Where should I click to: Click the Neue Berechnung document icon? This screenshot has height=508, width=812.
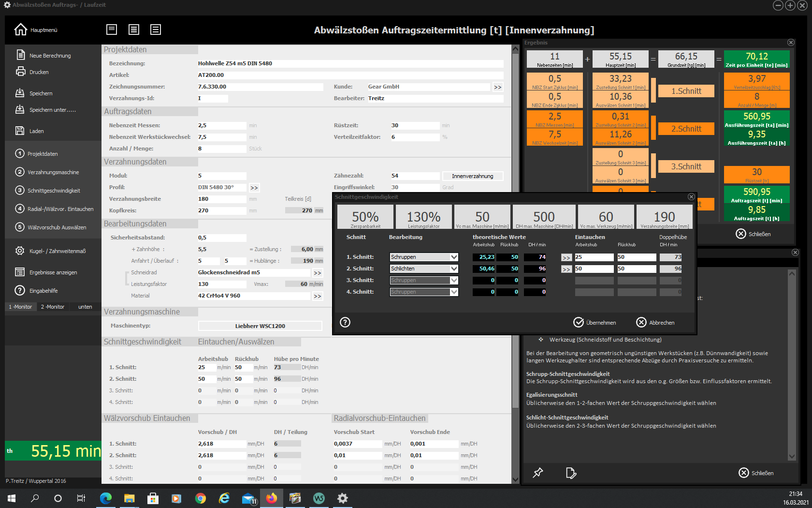tap(20, 55)
